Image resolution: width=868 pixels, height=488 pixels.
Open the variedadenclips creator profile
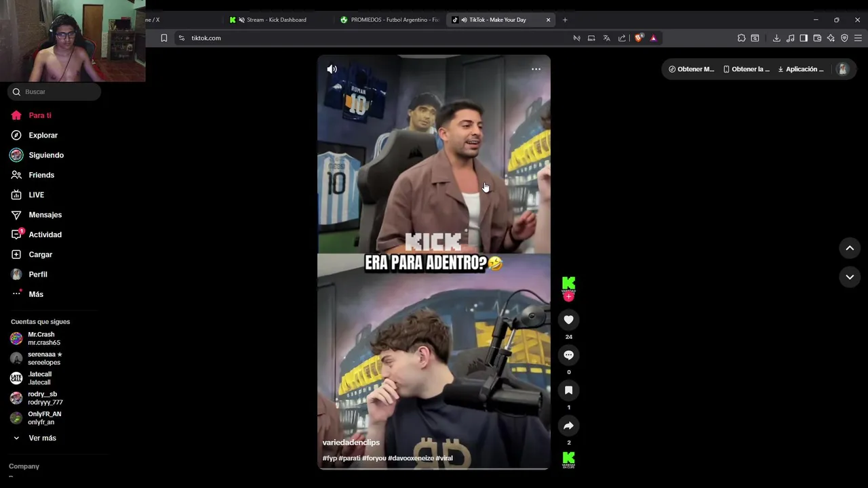pyautogui.click(x=351, y=443)
